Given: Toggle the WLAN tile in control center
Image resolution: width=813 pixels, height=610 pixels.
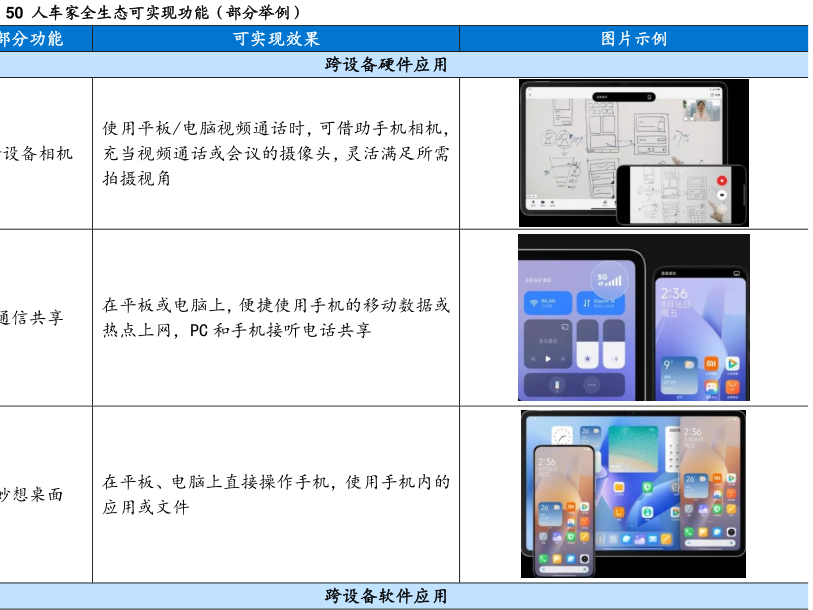Looking at the screenshot, I should coord(547,302).
